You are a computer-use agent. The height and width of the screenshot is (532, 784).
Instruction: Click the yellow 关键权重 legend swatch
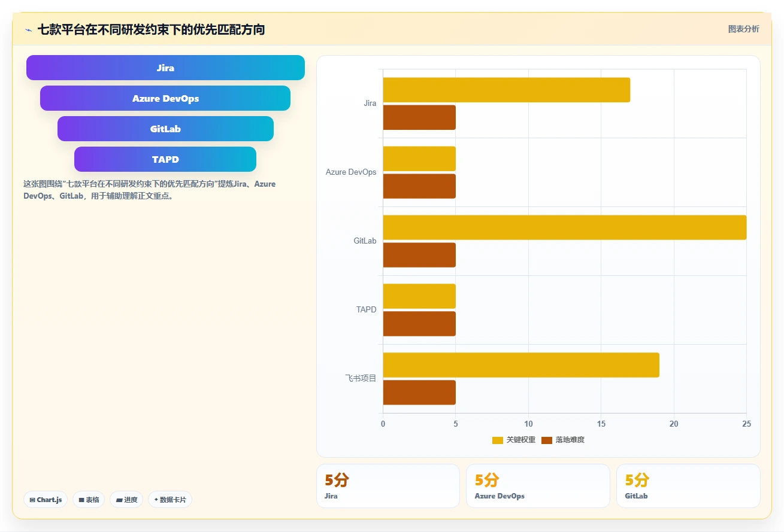(498, 440)
